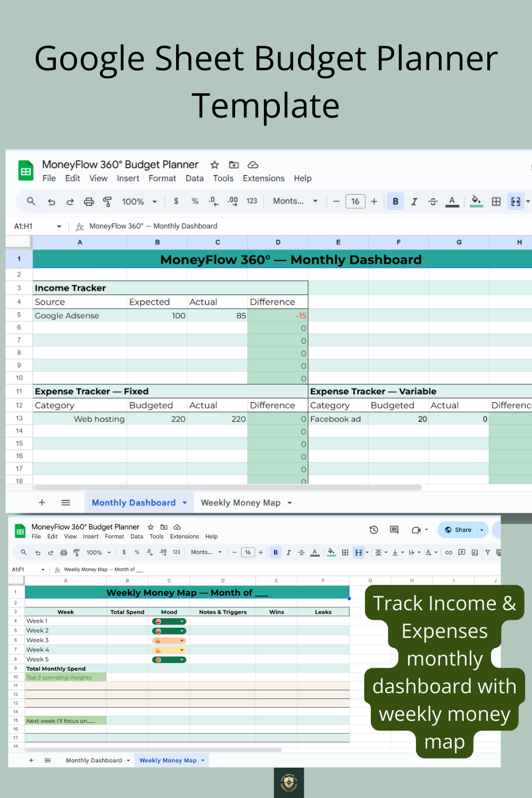Expand Share button dropdown arrow in lower sheet
The image size is (532, 798).
point(482,530)
